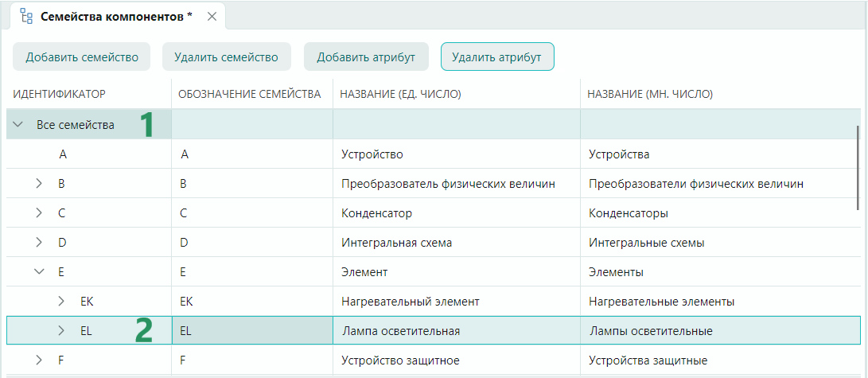
Task: Expand the B family row
Action: point(39,184)
